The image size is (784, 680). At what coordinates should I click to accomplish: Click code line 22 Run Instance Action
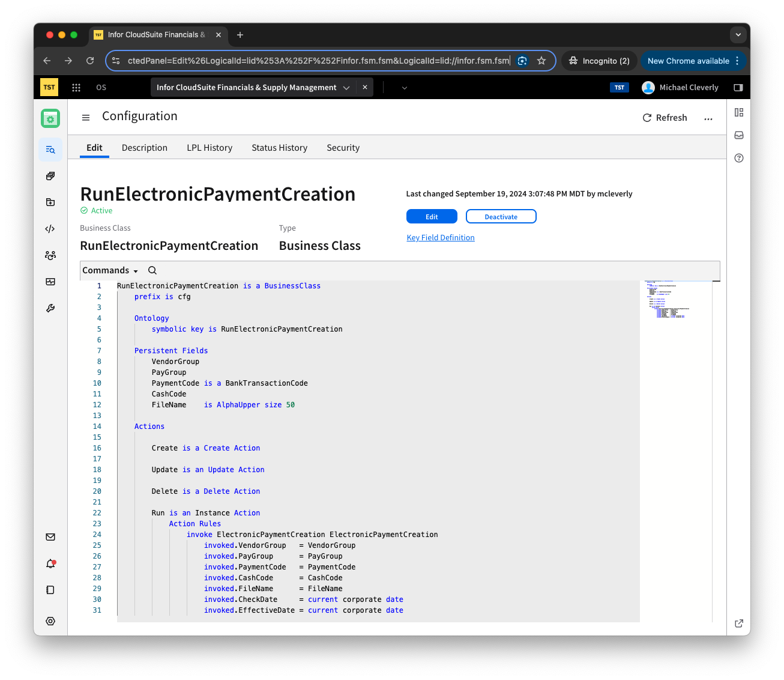pyautogui.click(x=206, y=513)
